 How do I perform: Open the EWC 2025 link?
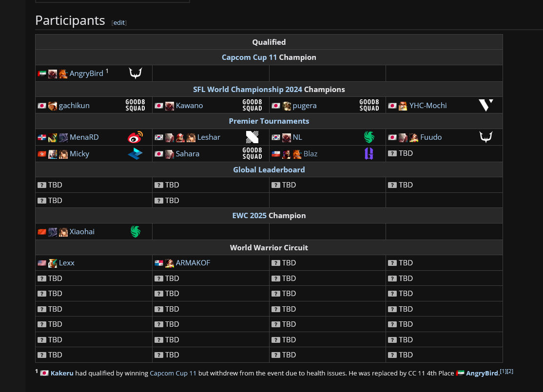click(x=250, y=216)
